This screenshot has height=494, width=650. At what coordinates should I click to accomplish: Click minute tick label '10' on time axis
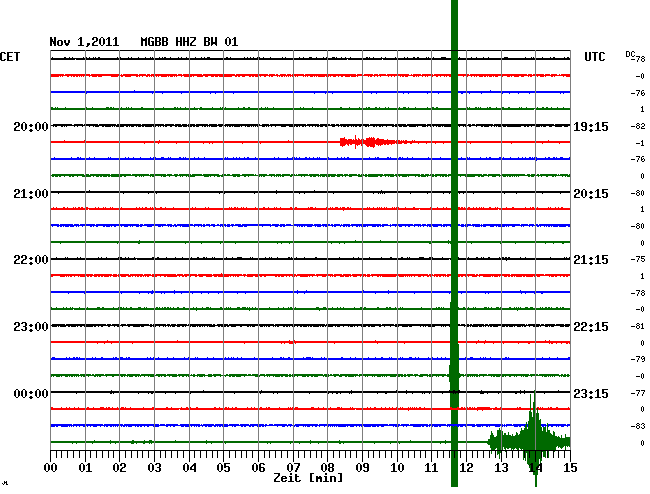point(397,468)
